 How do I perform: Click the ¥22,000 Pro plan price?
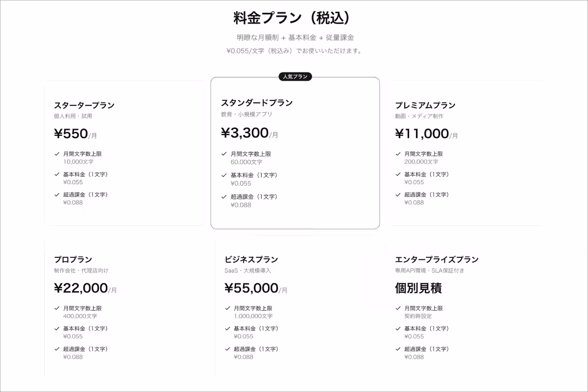[81, 288]
